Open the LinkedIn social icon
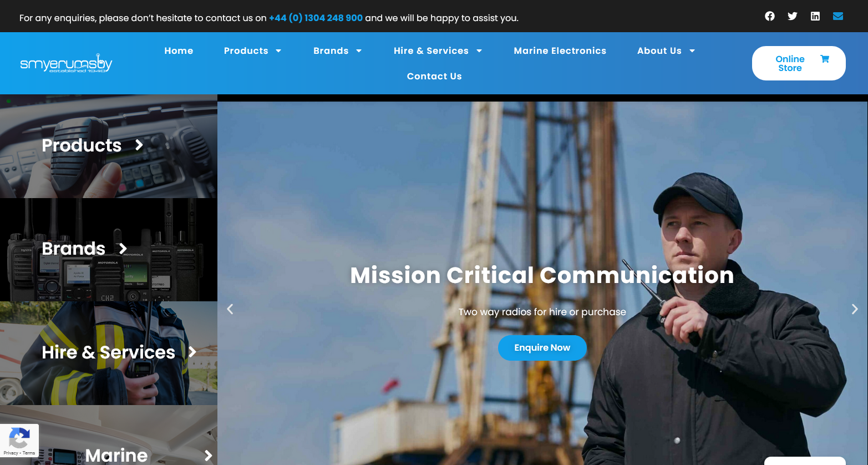The width and height of the screenshot is (868, 465). [815, 16]
